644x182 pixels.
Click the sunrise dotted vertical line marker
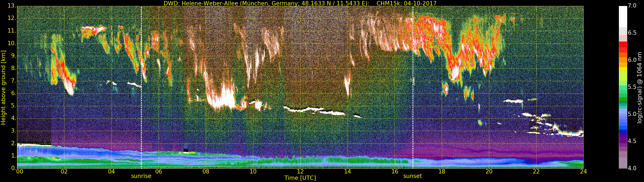(141, 87)
